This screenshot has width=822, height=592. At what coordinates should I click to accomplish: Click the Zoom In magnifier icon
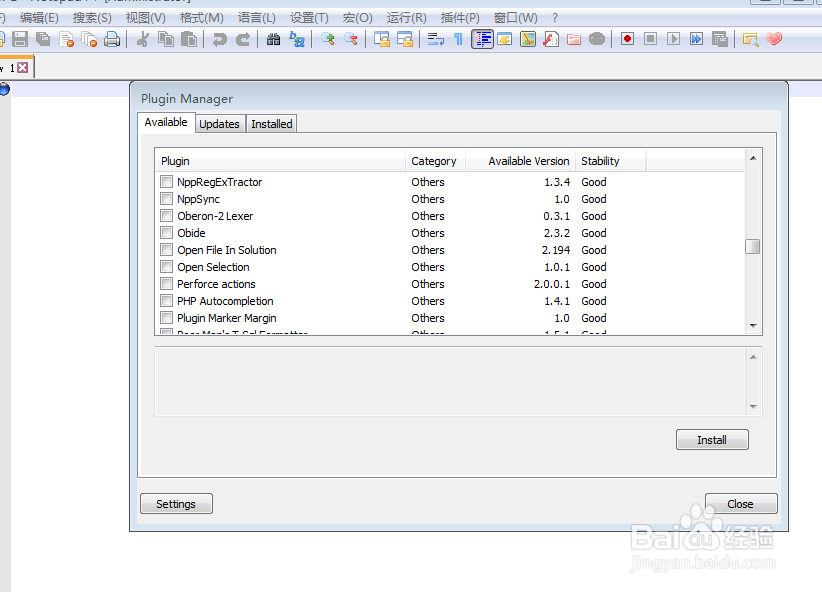328,39
